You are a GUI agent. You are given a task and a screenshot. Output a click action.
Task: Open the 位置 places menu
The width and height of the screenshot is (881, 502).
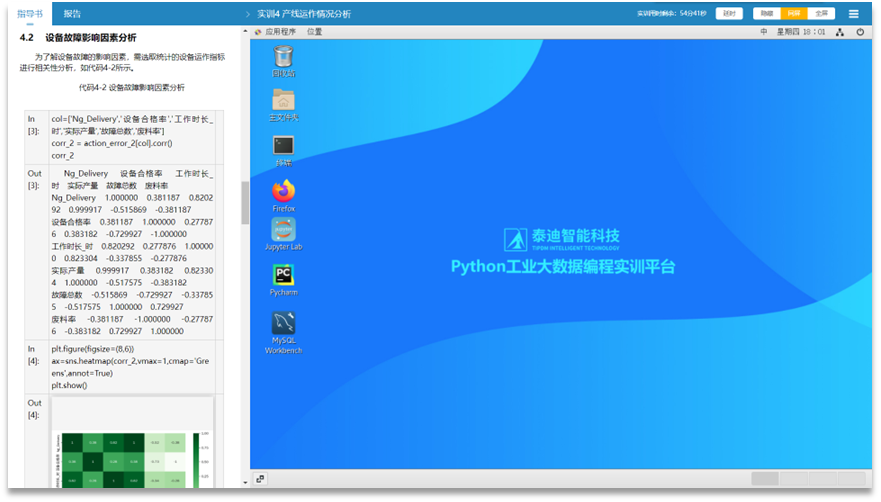click(x=315, y=32)
